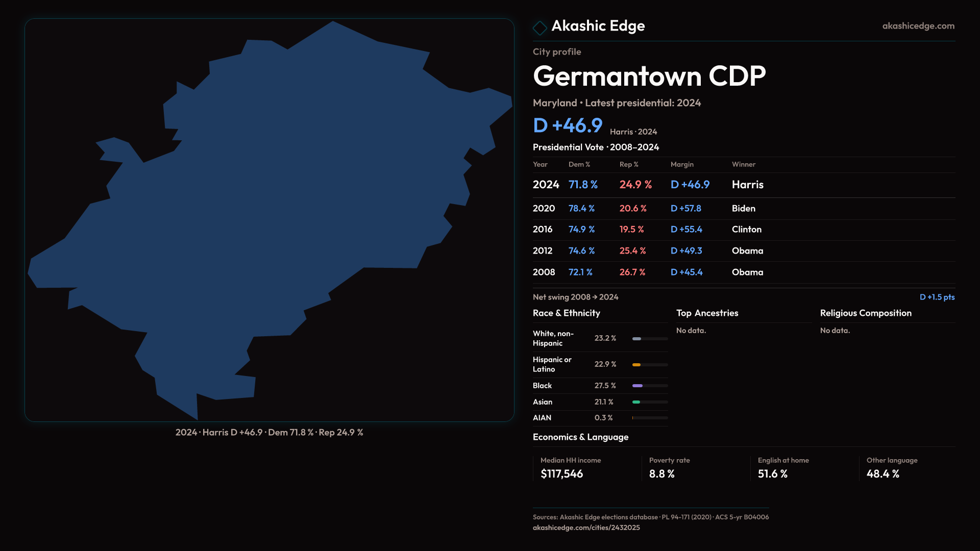The width and height of the screenshot is (980, 551).
Task: Click the Akashic Edge diamond logo icon
Action: (x=540, y=28)
